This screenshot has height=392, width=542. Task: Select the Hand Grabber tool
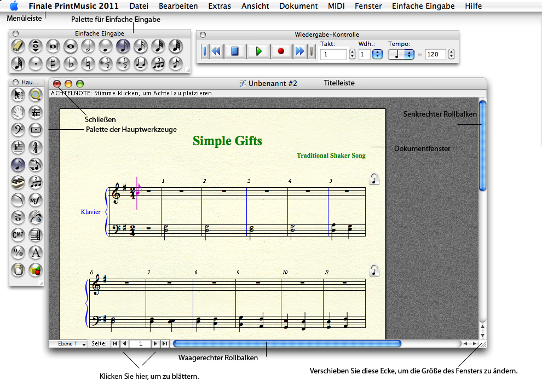click(18, 112)
